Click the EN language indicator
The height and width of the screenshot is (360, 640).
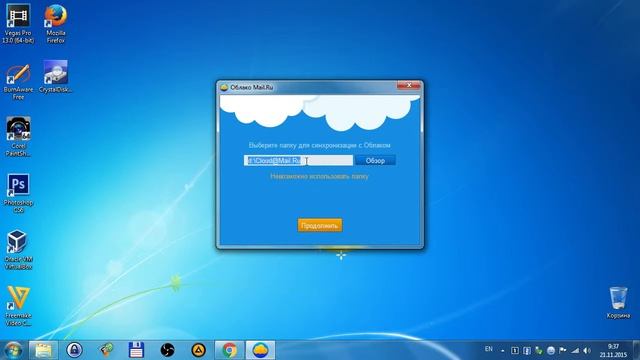point(489,349)
